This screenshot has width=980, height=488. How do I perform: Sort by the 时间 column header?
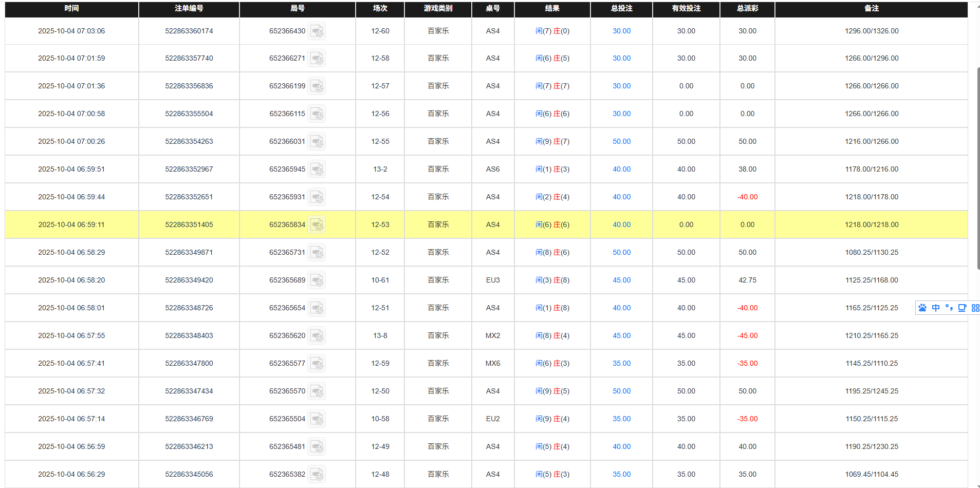point(71,9)
